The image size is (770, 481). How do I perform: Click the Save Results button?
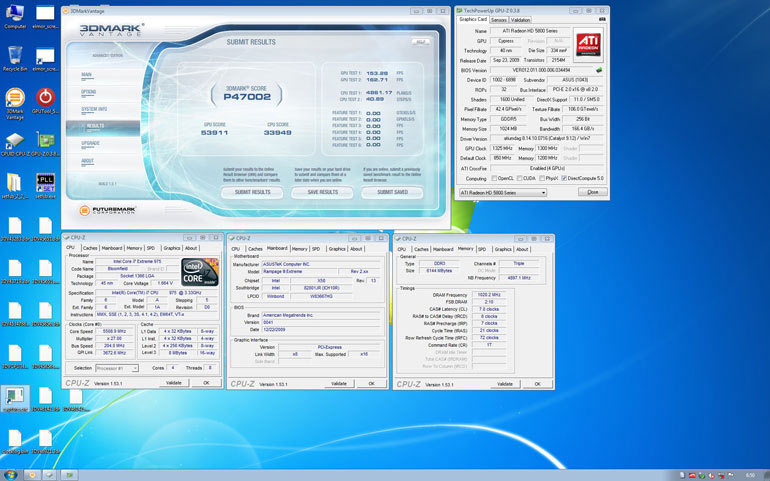tap(323, 192)
